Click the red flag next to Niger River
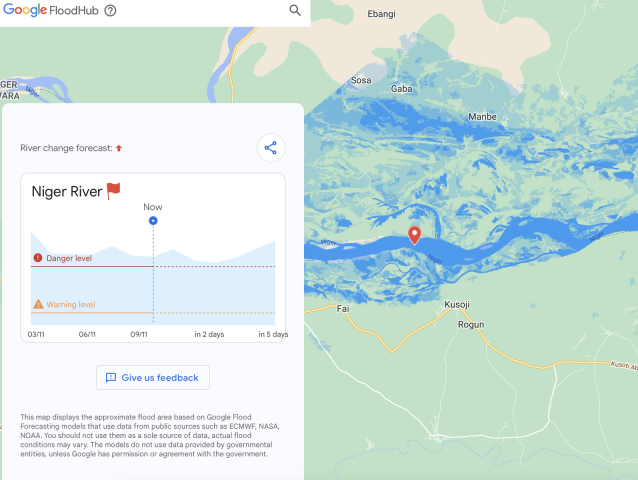The width and height of the screenshot is (638, 480). point(114,191)
